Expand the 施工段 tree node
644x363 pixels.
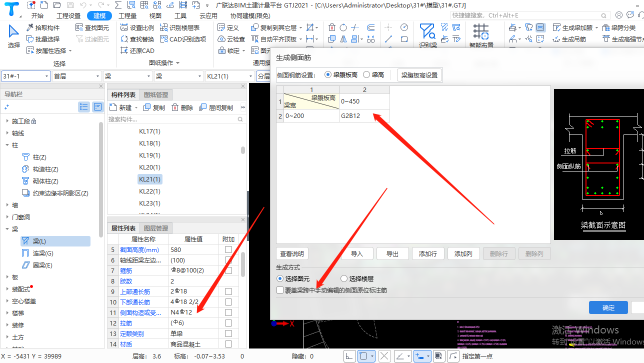pyautogui.click(x=7, y=121)
